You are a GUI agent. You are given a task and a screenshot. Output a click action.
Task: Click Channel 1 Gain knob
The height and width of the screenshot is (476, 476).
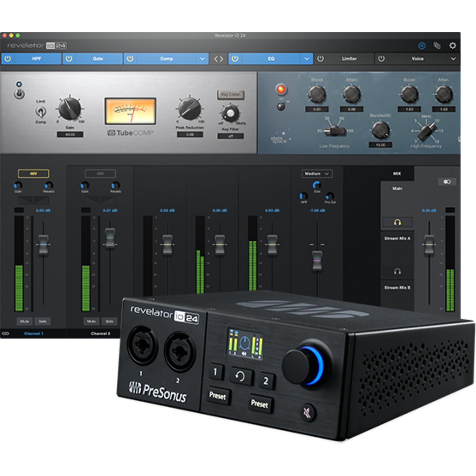tap(18, 185)
